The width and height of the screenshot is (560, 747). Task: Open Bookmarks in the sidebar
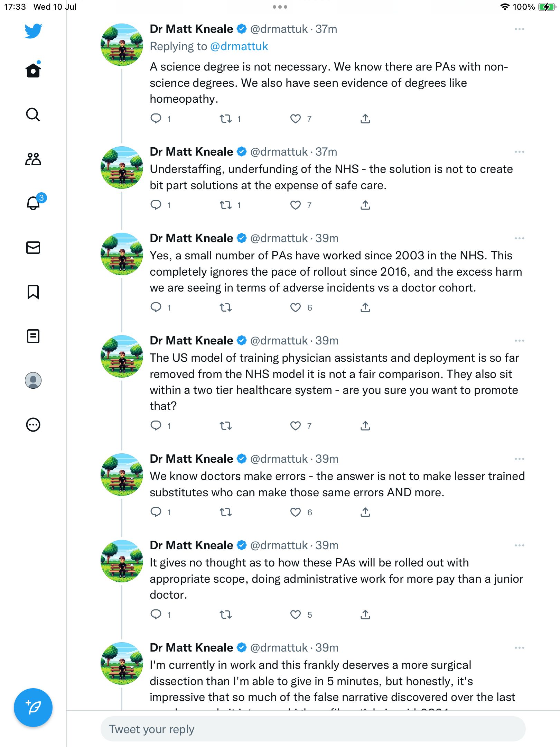[x=33, y=292]
